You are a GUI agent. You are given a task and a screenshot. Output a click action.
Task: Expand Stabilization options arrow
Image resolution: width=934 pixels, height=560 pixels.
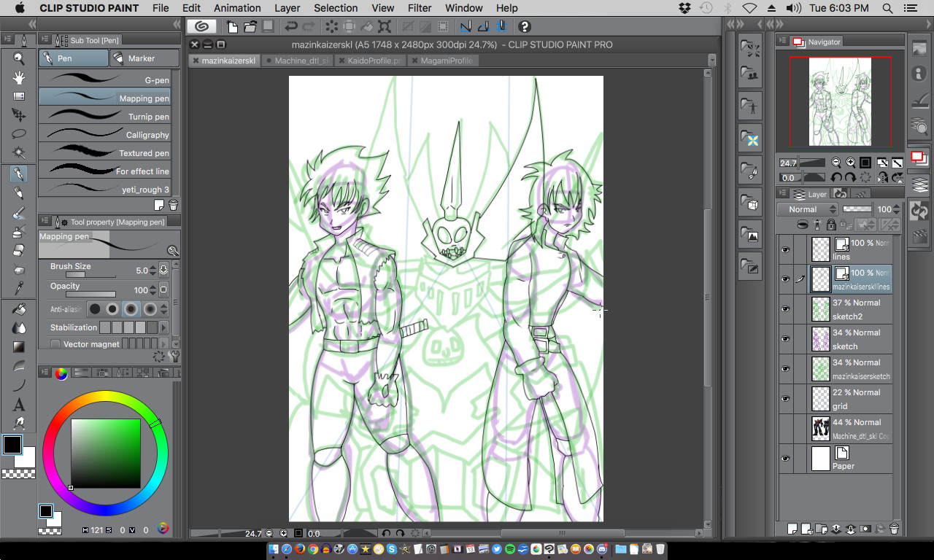[163, 327]
